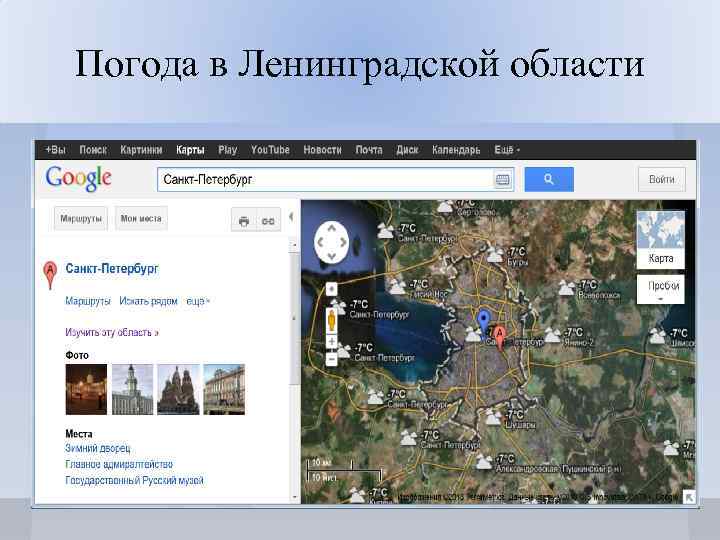Viewport: 720px width, 540px height.
Task: Click the Войти sign-in button
Action: click(661, 179)
